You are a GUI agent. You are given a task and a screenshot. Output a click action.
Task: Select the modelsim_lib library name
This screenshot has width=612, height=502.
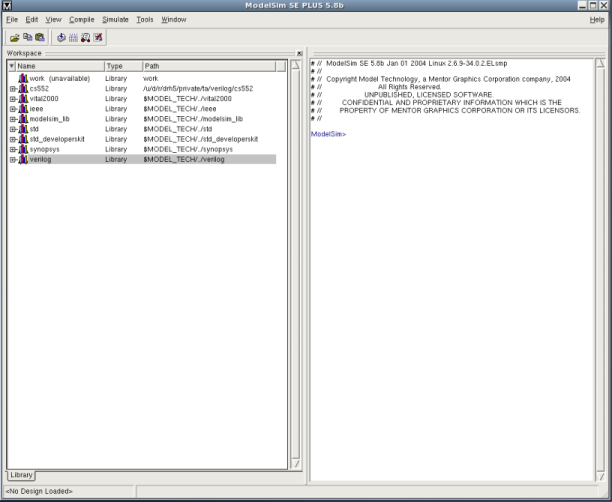[50, 119]
